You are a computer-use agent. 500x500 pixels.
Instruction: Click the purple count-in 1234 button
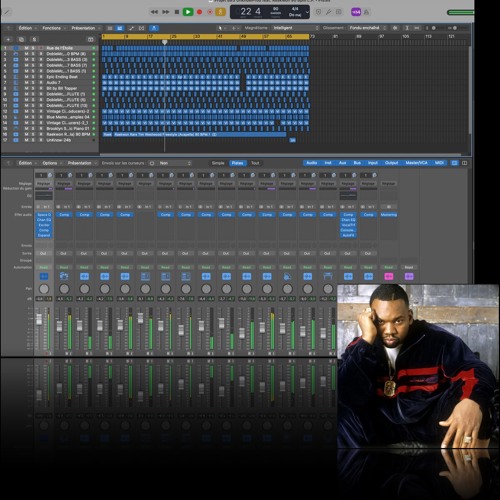click(356, 12)
